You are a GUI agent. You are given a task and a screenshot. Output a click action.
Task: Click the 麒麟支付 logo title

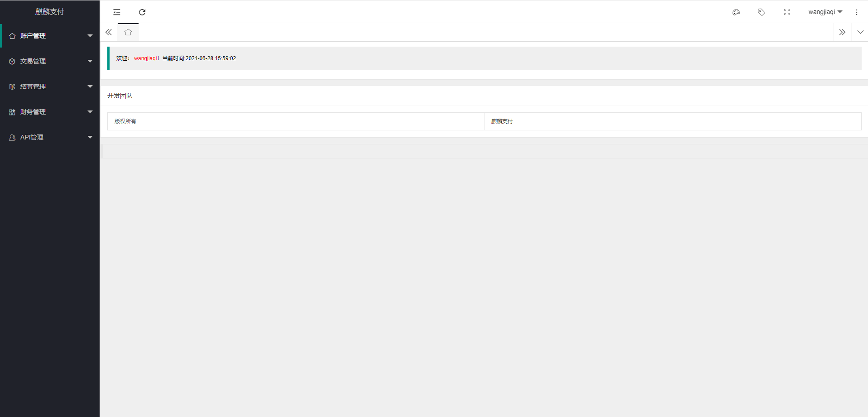coord(50,12)
